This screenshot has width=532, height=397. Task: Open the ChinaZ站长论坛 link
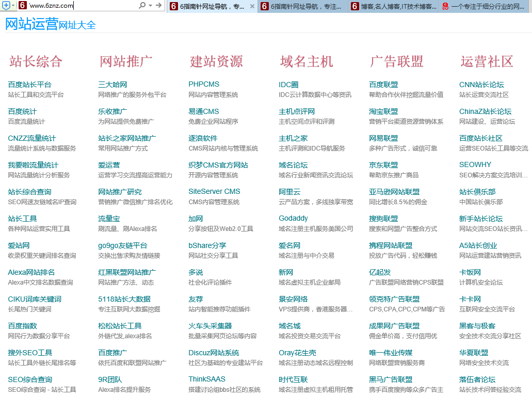pyautogui.click(x=485, y=111)
